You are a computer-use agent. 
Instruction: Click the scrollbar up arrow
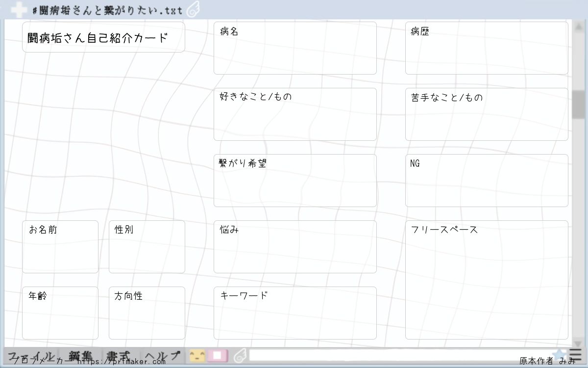578,27
